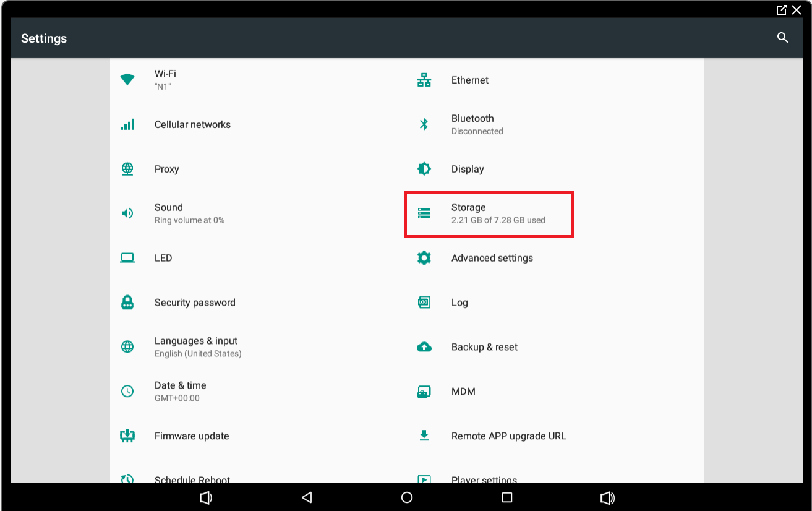812x511 pixels.
Task: Tap the Backup & reset cloud icon
Action: [424, 347]
